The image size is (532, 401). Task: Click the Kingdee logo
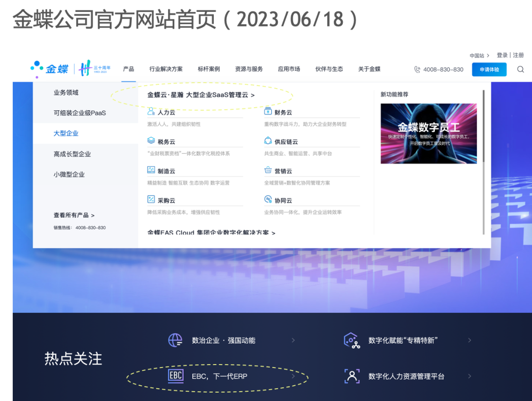click(x=50, y=69)
